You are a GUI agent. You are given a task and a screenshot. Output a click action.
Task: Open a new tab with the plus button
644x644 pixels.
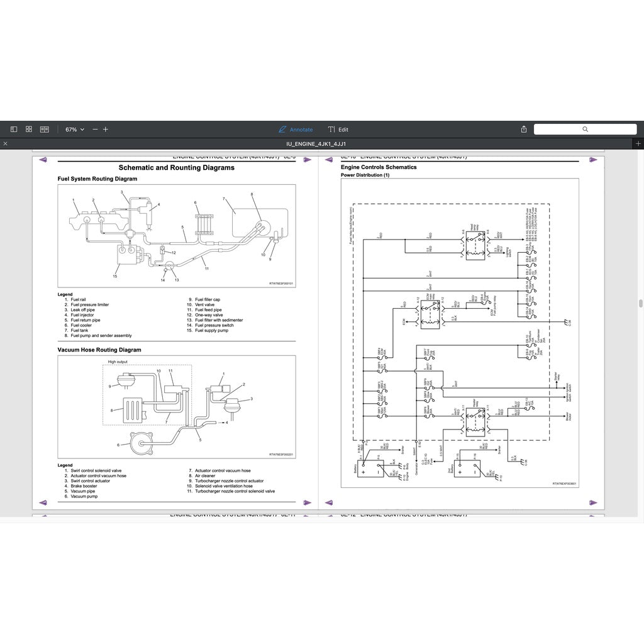[x=639, y=143]
